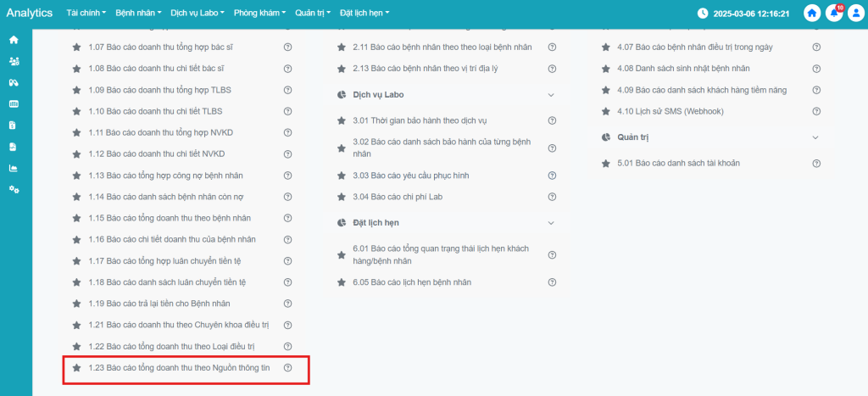Click the pills icon in sidebar
Screen dimensions: 868x396
click(14, 82)
